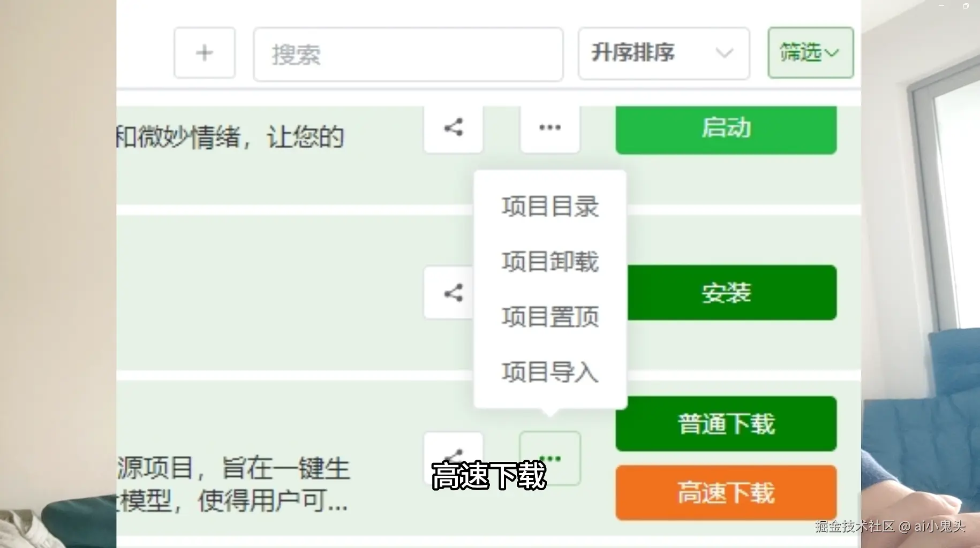980x548 pixels.
Task: Select 项目目录 from the context menu
Action: pos(549,207)
